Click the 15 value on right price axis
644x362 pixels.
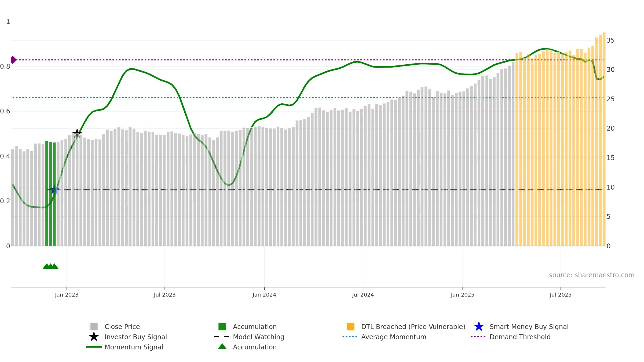[610, 158]
